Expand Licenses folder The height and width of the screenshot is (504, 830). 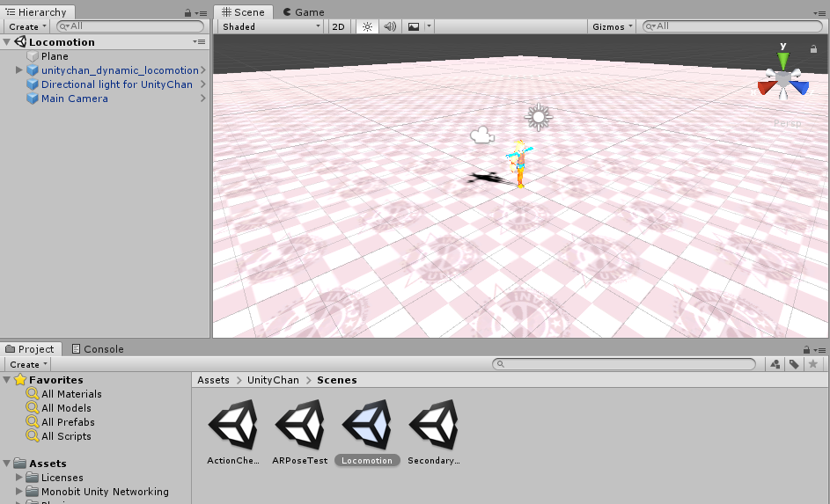(x=19, y=477)
